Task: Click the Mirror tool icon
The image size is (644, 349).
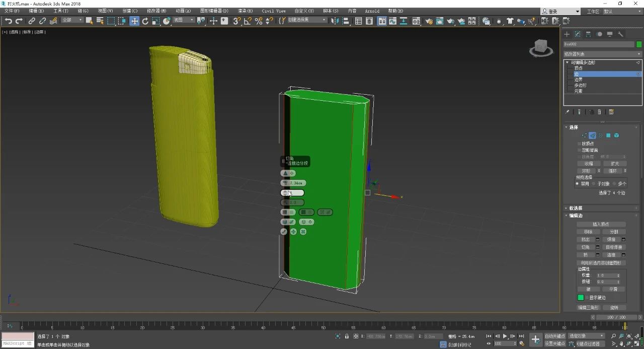Action: click(x=336, y=21)
